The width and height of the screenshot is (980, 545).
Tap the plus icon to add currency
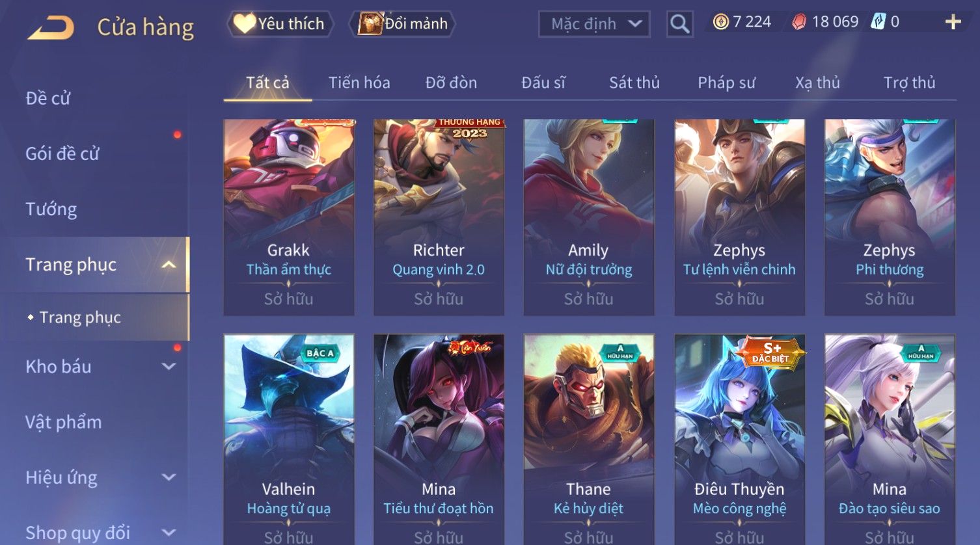coord(953,22)
